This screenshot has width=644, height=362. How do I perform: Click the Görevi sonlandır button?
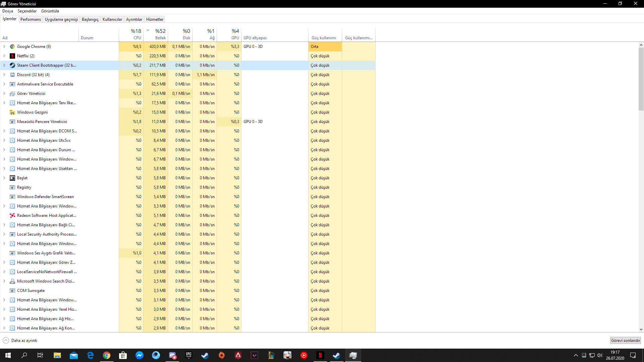625,341
